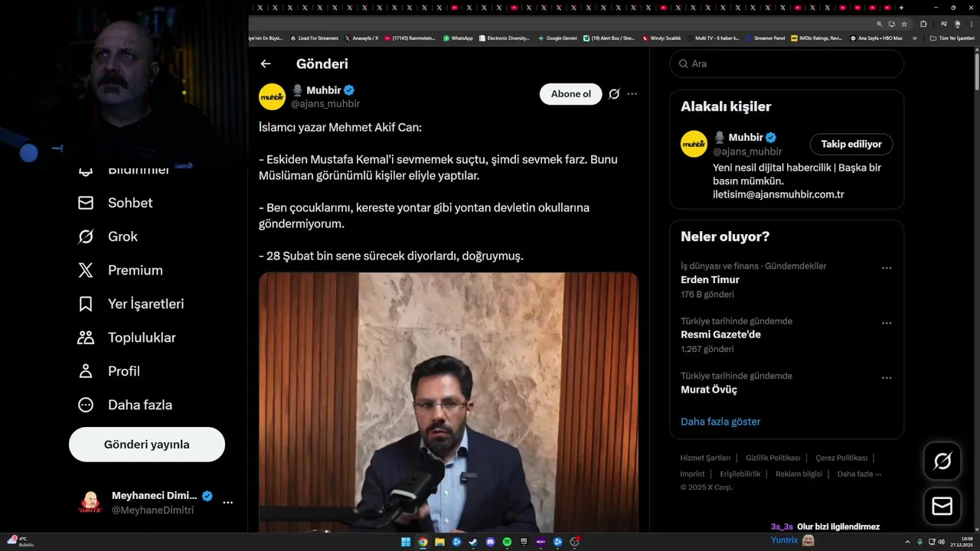Open Grok in the sidebar
The height and width of the screenshot is (551, 980).
(108, 236)
